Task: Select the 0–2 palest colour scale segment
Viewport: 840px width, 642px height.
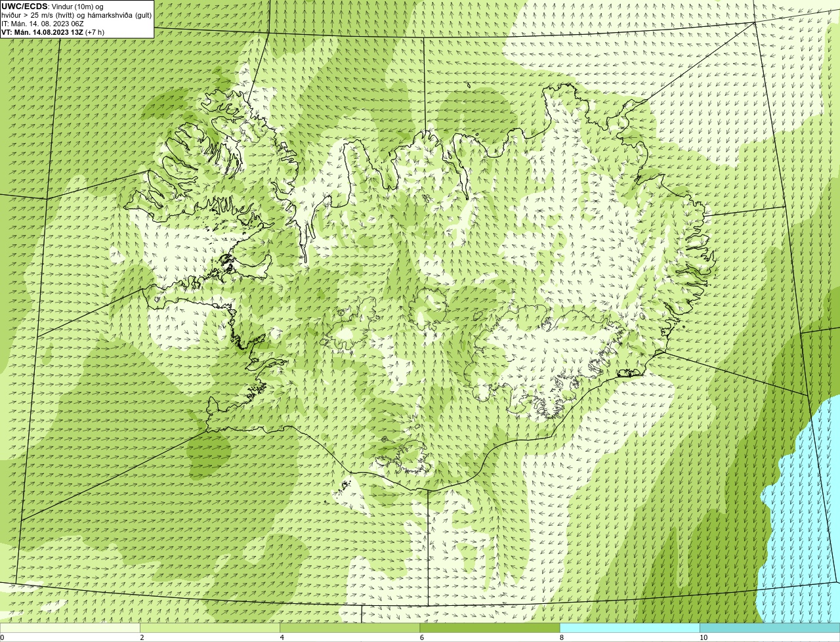Action: (70, 628)
